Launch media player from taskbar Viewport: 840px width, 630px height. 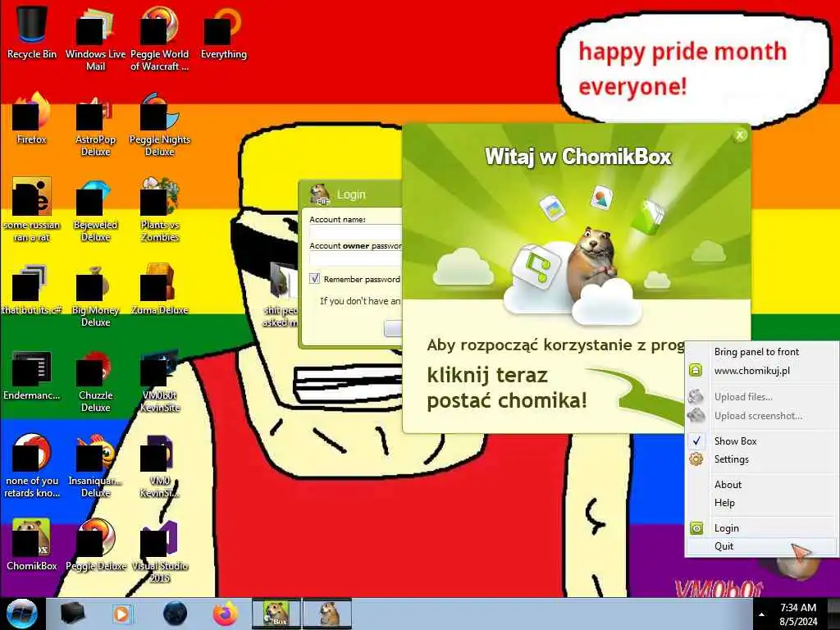(122, 614)
